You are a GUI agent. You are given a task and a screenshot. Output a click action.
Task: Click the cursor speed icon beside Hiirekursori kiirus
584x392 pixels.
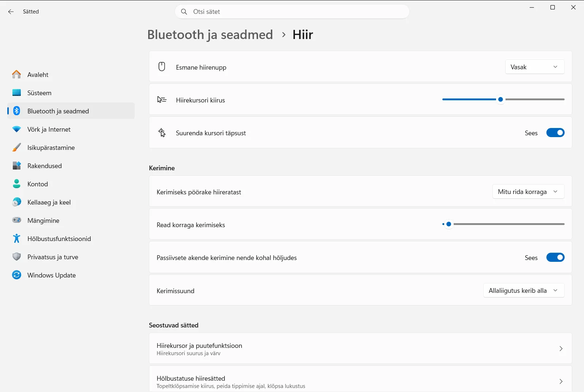[162, 100]
